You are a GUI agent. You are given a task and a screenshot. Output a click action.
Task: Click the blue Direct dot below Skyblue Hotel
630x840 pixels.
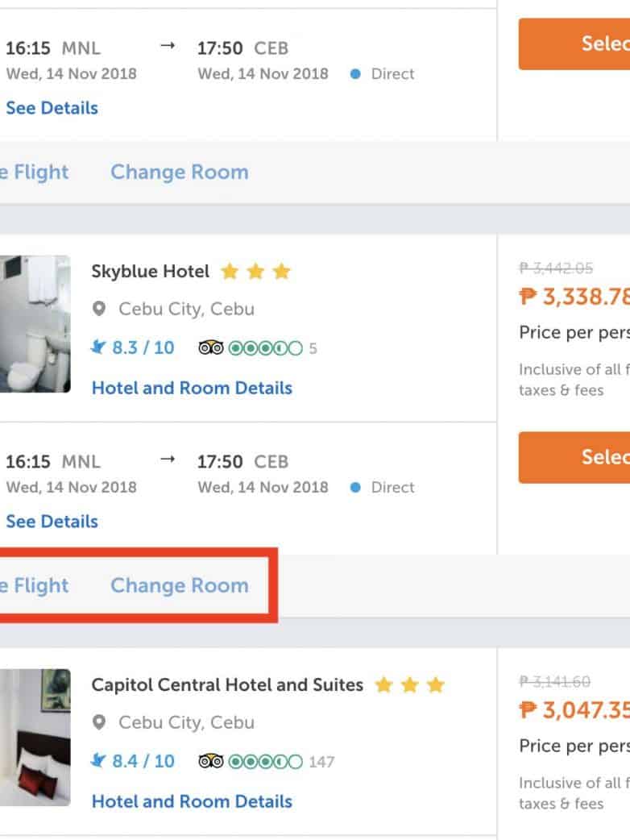click(355, 488)
